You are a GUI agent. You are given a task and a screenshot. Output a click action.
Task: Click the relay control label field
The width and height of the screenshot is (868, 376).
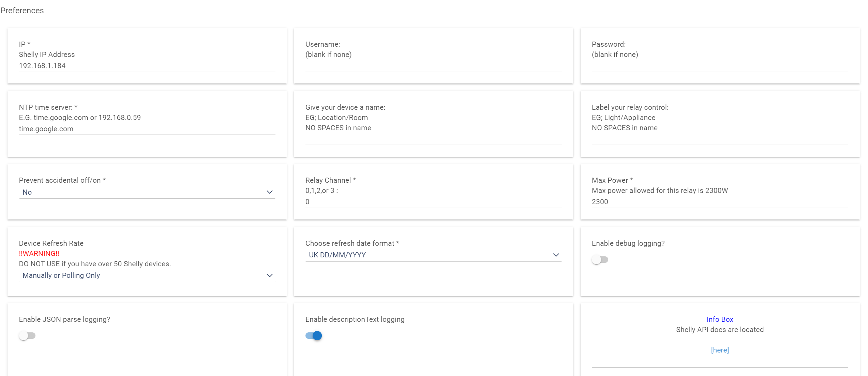(719, 139)
